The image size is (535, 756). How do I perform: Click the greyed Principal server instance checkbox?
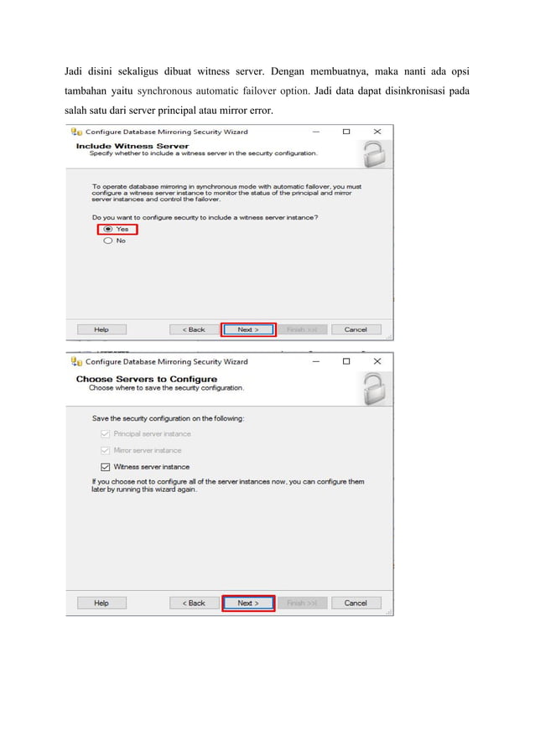pos(105,434)
